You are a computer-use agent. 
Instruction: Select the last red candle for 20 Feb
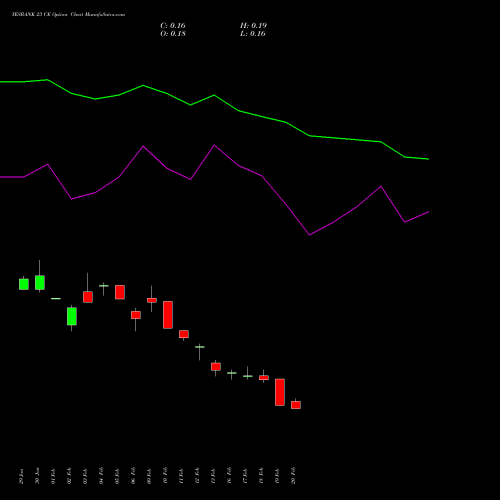(296, 405)
